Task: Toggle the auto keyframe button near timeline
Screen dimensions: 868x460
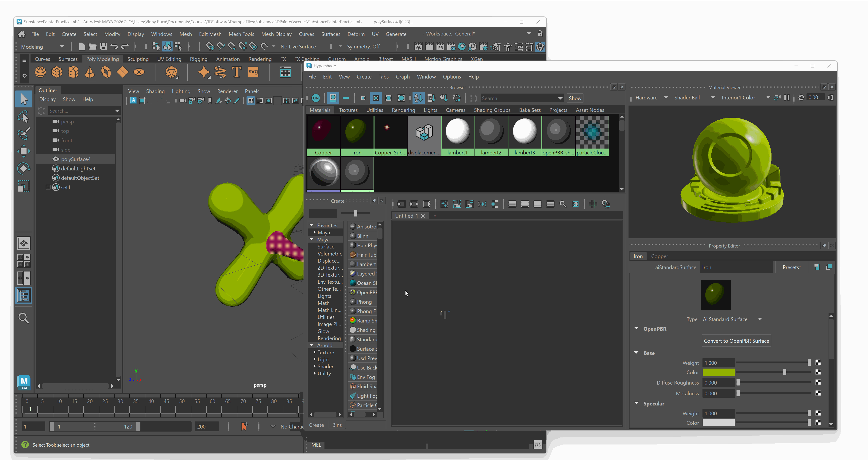Action: 244,426
